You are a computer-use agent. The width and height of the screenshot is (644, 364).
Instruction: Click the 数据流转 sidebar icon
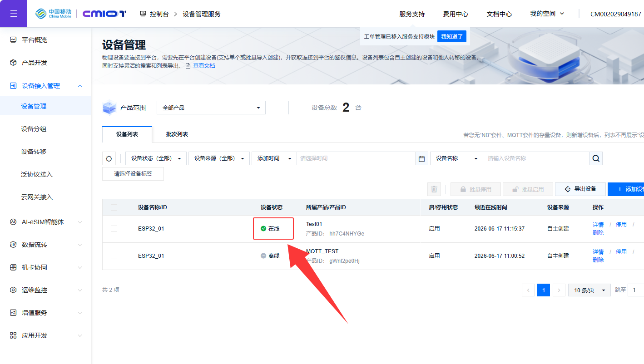coord(13,245)
